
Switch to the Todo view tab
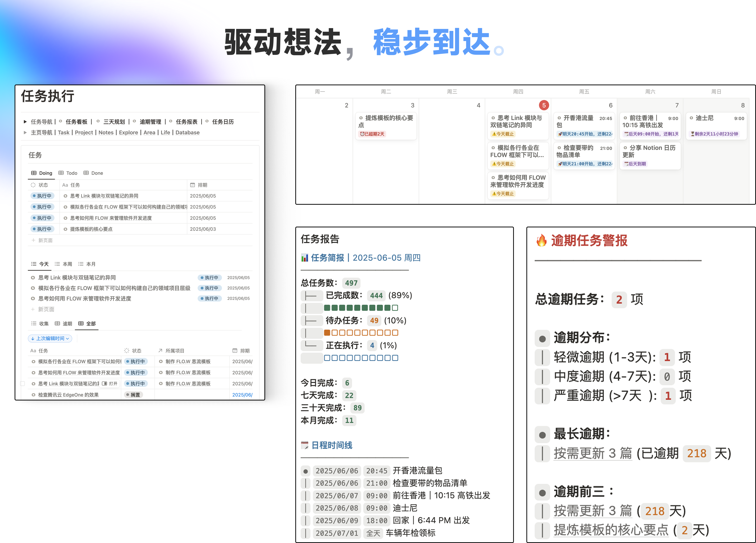[68, 173]
